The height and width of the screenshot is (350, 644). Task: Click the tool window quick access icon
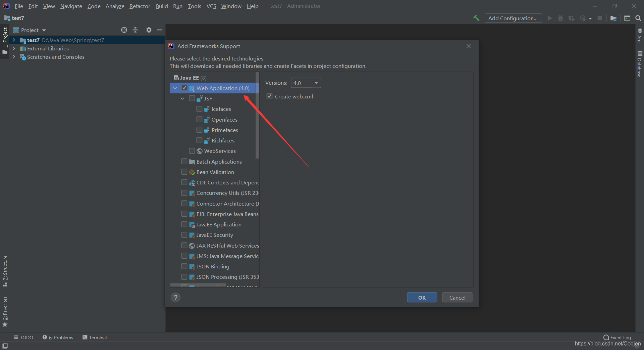(5, 346)
